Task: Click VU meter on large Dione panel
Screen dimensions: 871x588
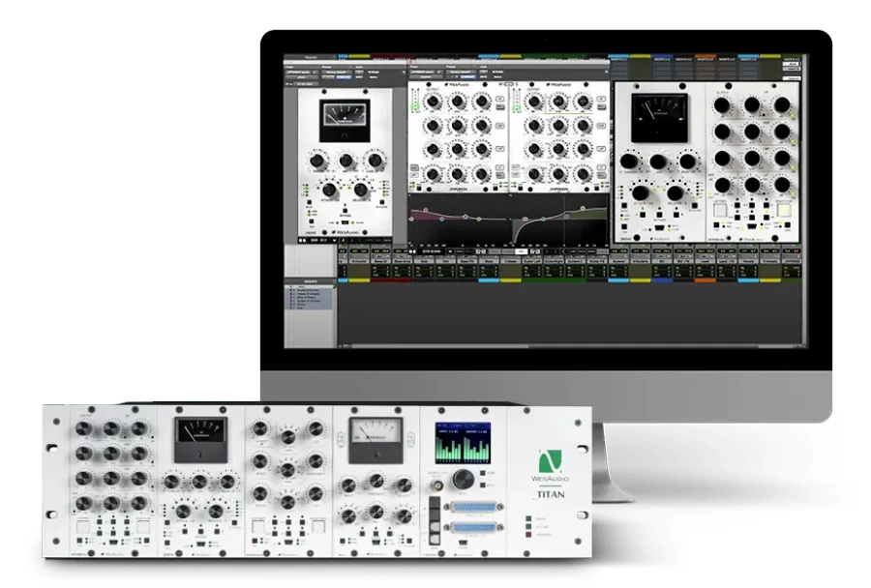Action: point(660,118)
